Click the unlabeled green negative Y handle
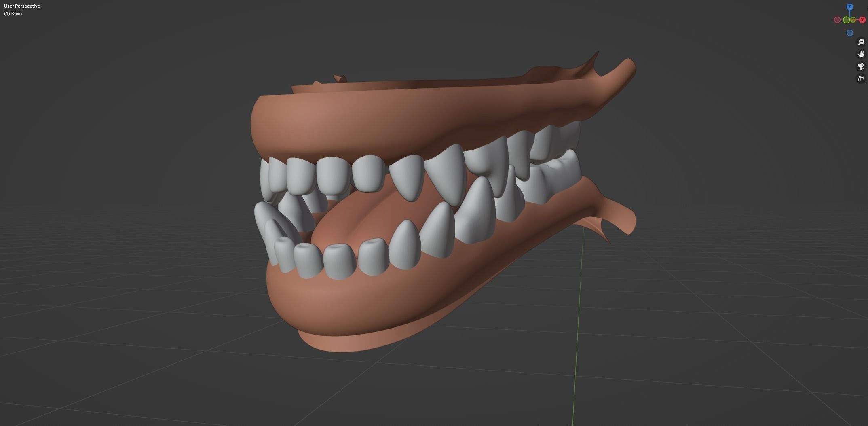 847,20
